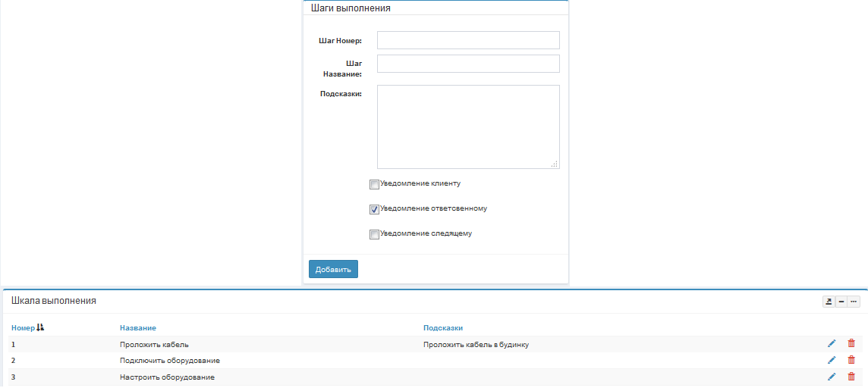Edit the 'Проложить кабель' step
868x388 pixels.
point(832,344)
